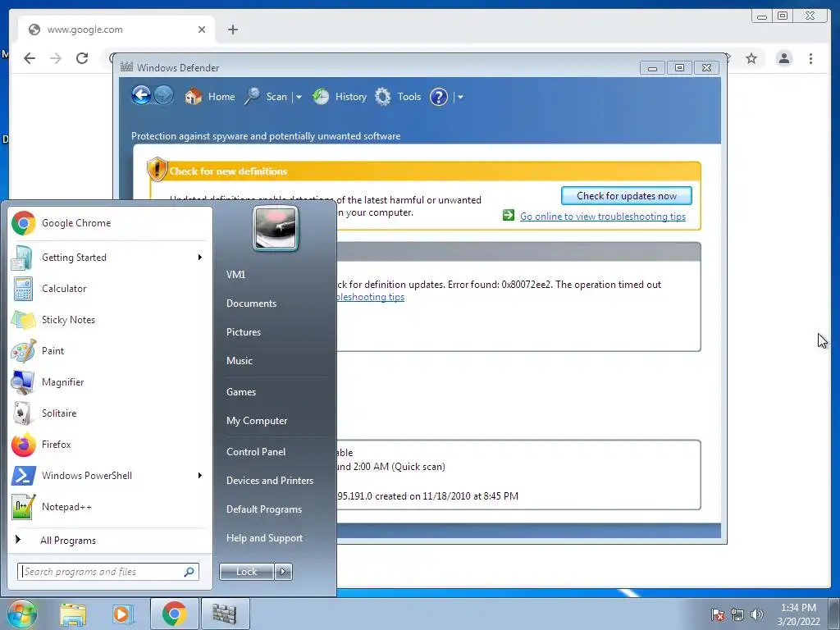Open the Home page in Windows Defender
Viewport: 840px width, 630px height.
[x=209, y=97]
